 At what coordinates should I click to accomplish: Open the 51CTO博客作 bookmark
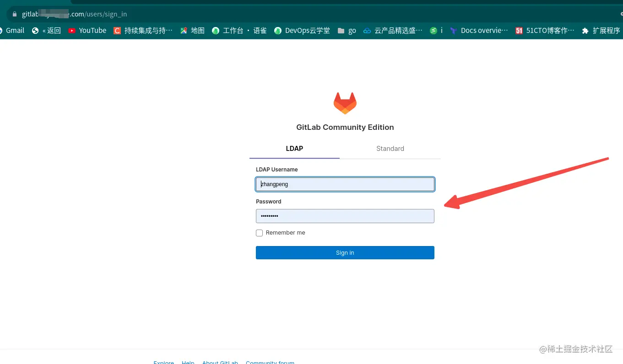pyautogui.click(x=545, y=31)
